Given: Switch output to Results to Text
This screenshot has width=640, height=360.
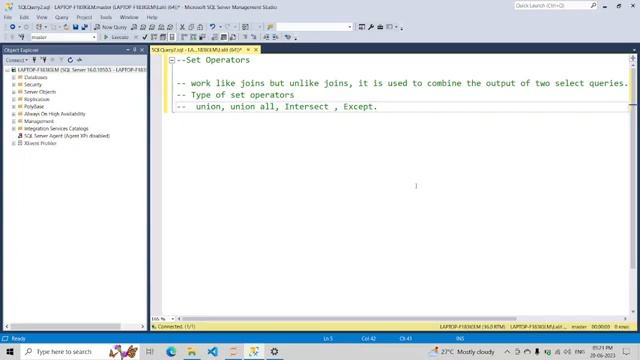Looking at the screenshot, I should pos(215,37).
